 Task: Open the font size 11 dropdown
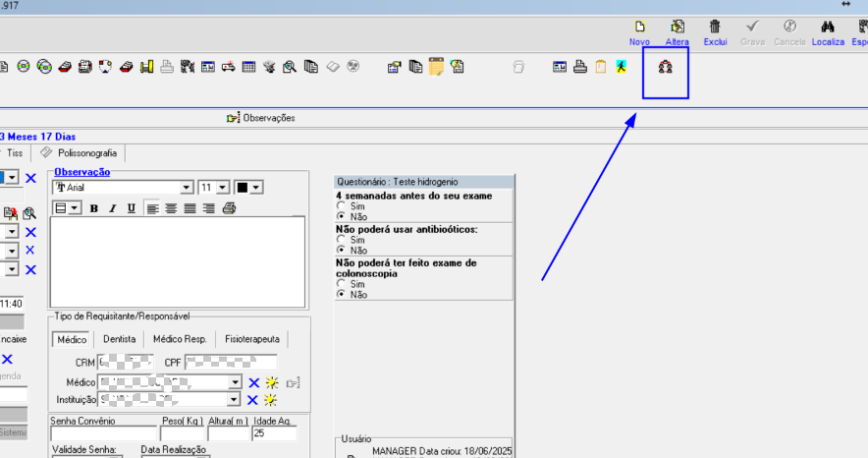223,188
